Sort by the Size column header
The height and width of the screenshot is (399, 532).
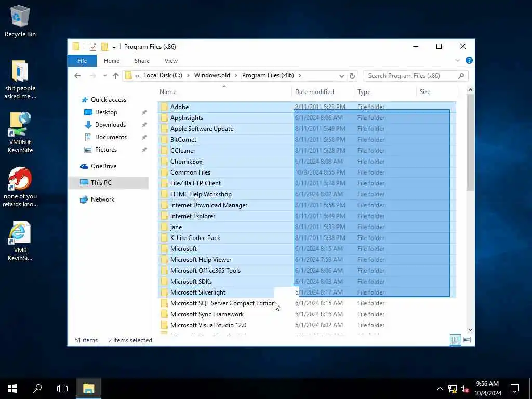click(425, 91)
